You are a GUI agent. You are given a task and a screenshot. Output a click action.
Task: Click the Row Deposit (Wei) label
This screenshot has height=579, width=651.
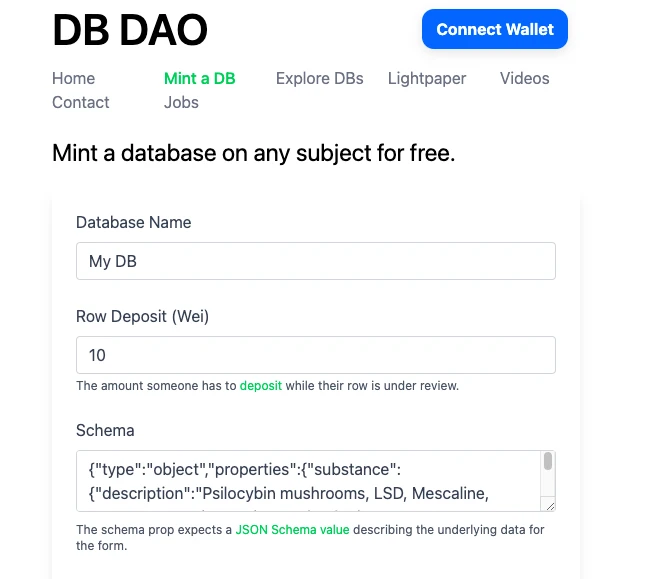click(x=142, y=316)
